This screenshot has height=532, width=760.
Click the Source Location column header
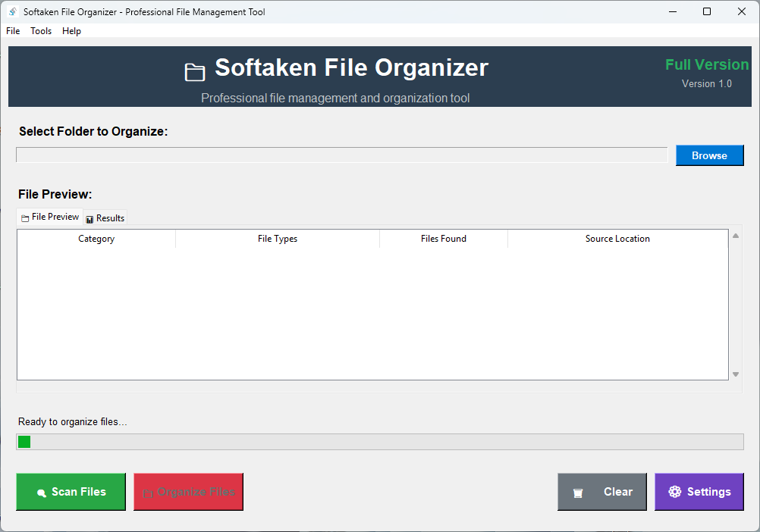[617, 239]
